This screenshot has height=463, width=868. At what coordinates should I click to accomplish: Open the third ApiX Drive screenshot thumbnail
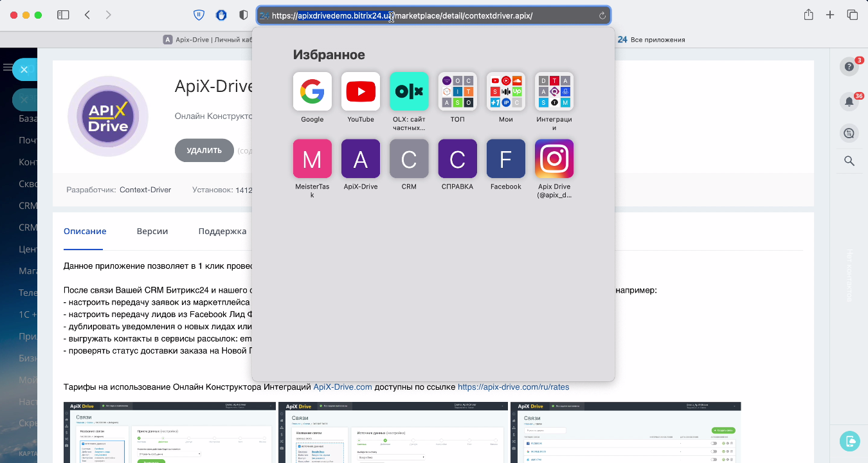(x=626, y=432)
